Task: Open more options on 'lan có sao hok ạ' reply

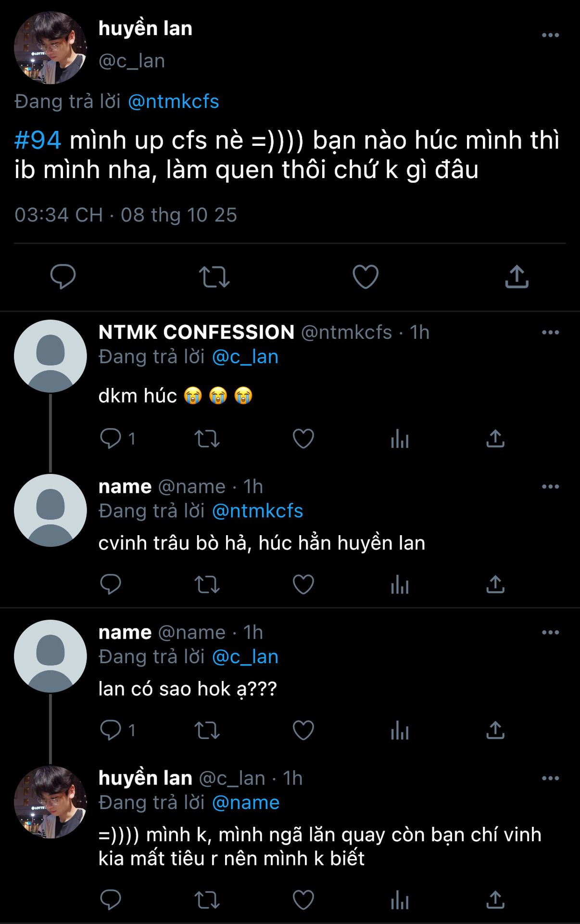Action: (550, 632)
